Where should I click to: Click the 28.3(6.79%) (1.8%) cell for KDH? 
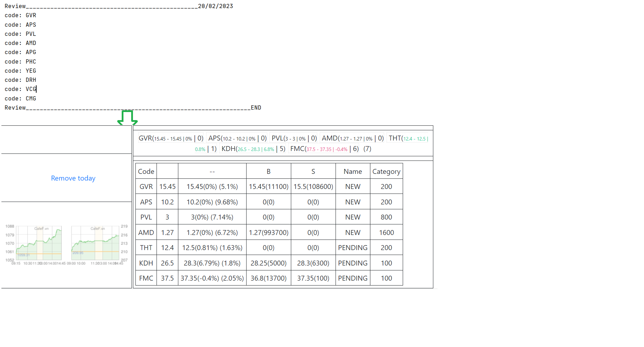click(x=212, y=263)
